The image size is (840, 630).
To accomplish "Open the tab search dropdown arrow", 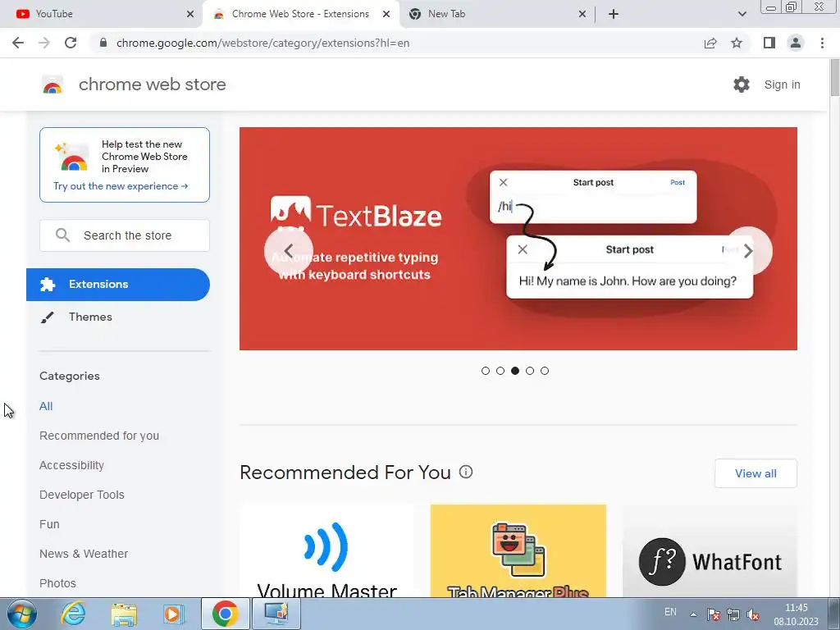I will (742, 14).
